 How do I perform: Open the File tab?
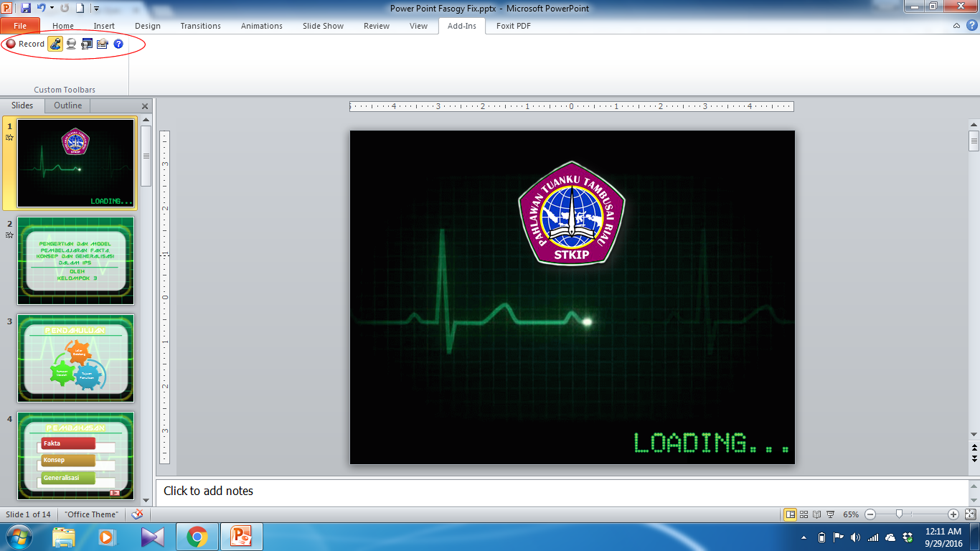[x=20, y=26]
